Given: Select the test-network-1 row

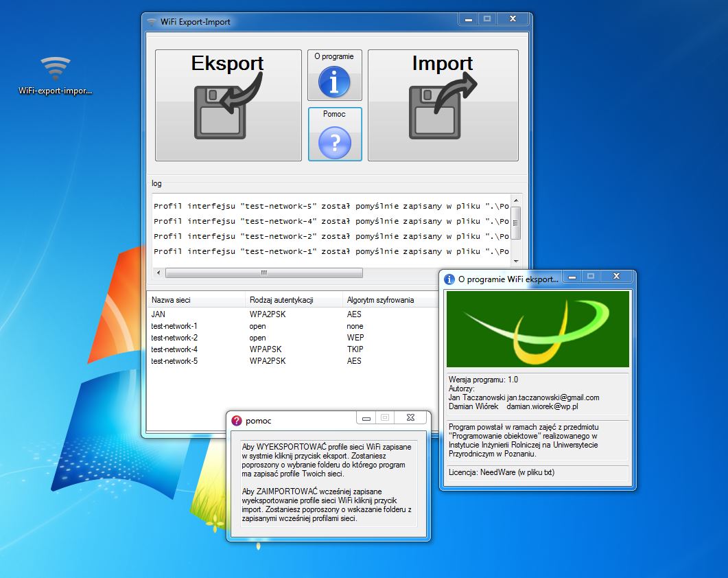Looking at the screenshot, I should [292, 326].
